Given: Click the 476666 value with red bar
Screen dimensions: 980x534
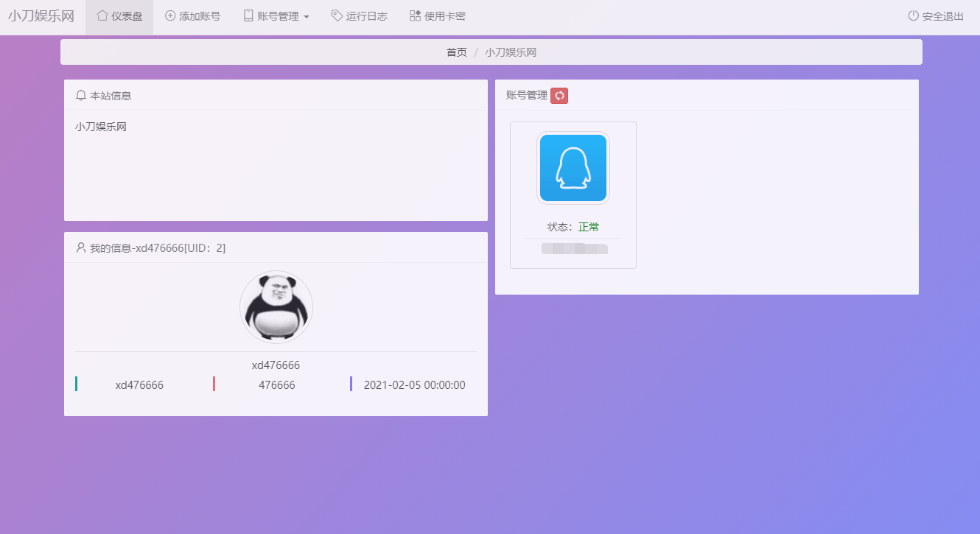Looking at the screenshot, I should click(277, 385).
